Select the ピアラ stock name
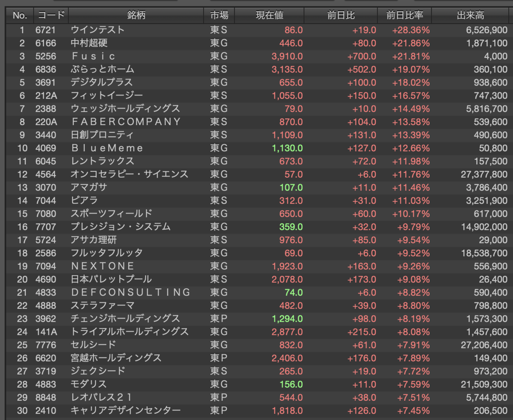This screenshot has width=513, height=420. 84,200
